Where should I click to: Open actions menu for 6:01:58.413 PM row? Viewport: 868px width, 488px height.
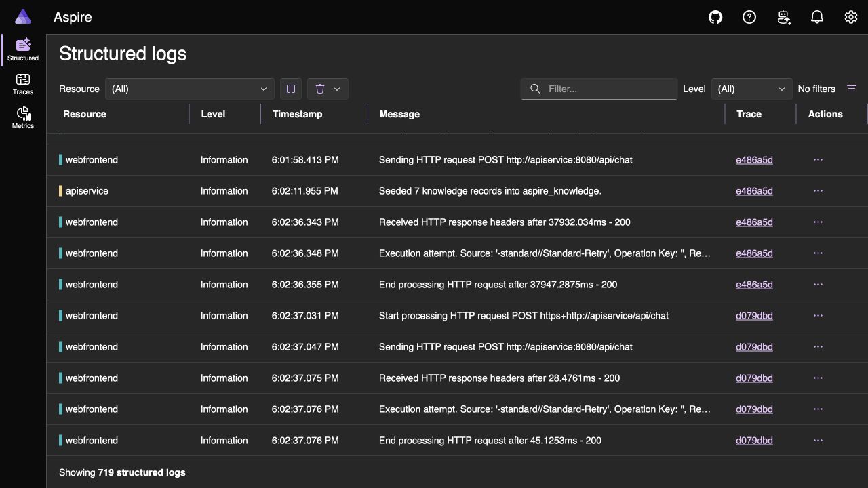coord(818,160)
